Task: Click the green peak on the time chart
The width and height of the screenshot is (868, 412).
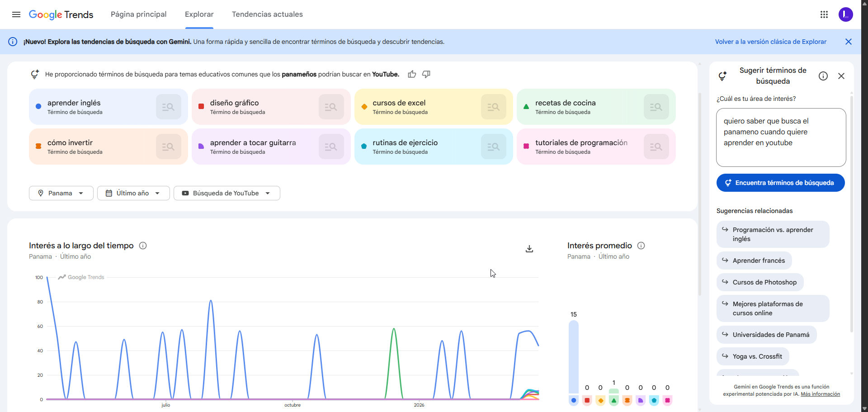Action: [x=394, y=329]
